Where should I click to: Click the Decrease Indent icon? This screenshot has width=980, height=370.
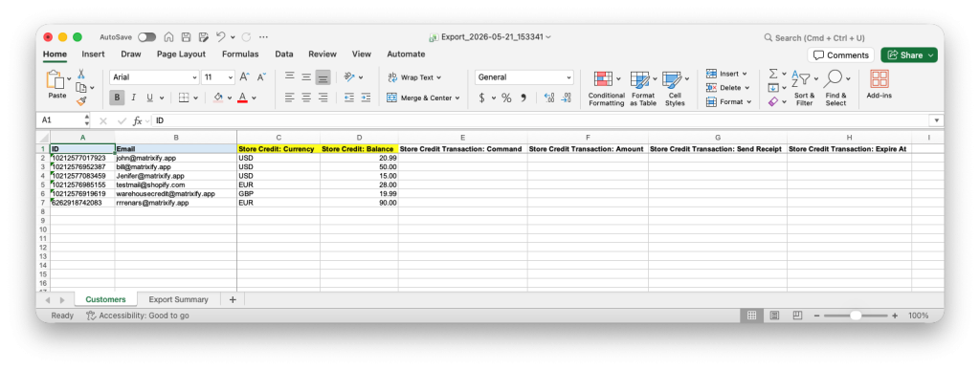[349, 98]
